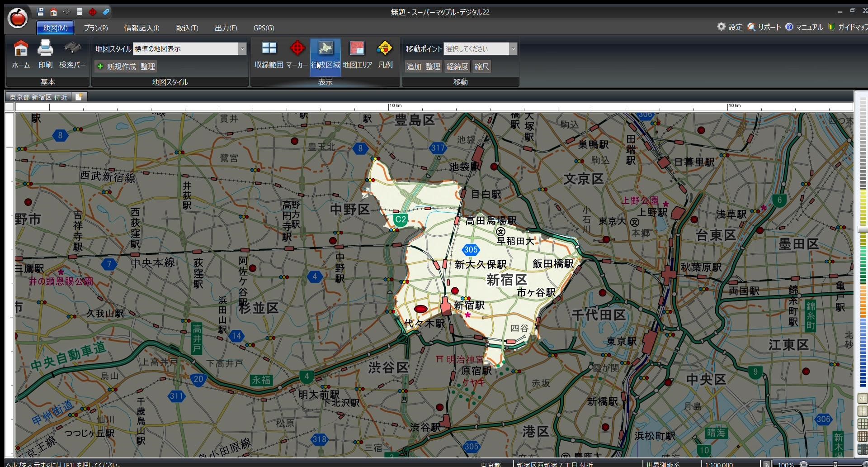The height and width of the screenshot is (467, 868).
Task: Click 経緯度 coordinates button
Action: point(457,67)
